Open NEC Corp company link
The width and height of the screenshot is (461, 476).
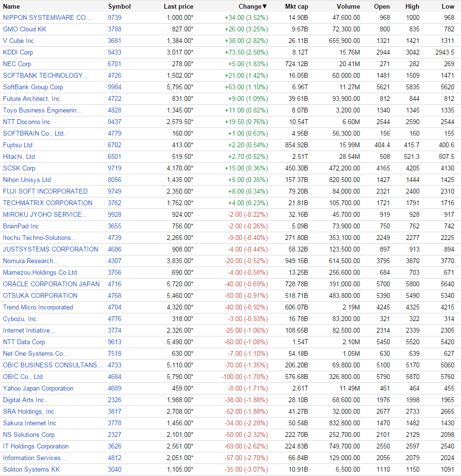click(x=17, y=64)
